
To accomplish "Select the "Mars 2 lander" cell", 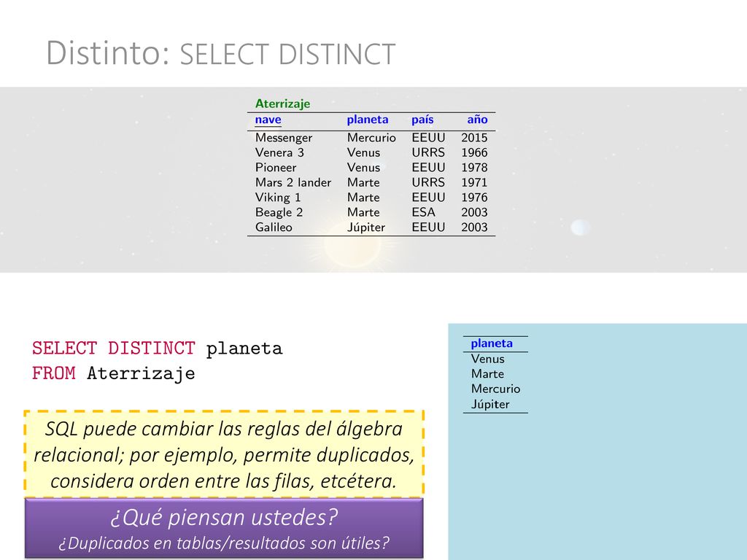I will click(x=293, y=182).
